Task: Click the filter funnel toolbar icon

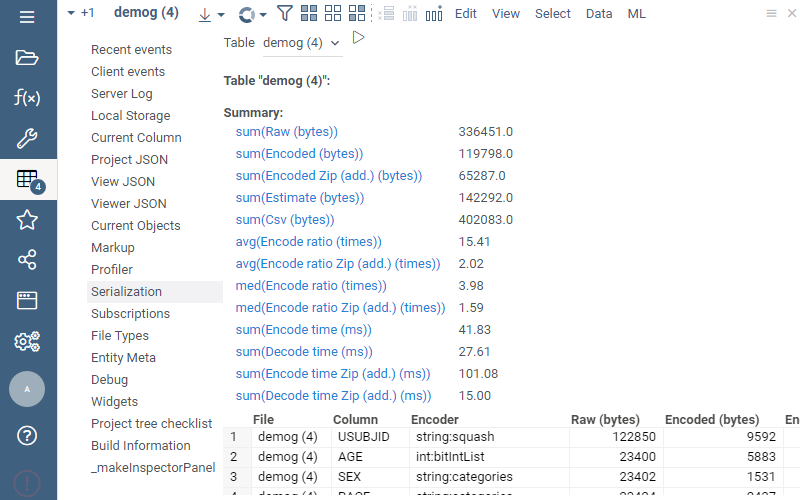Action: [x=285, y=14]
